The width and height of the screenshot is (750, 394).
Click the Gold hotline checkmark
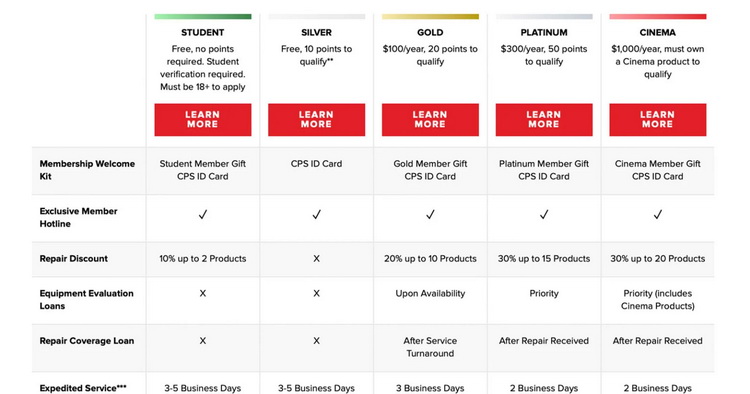tap(430, 215)
